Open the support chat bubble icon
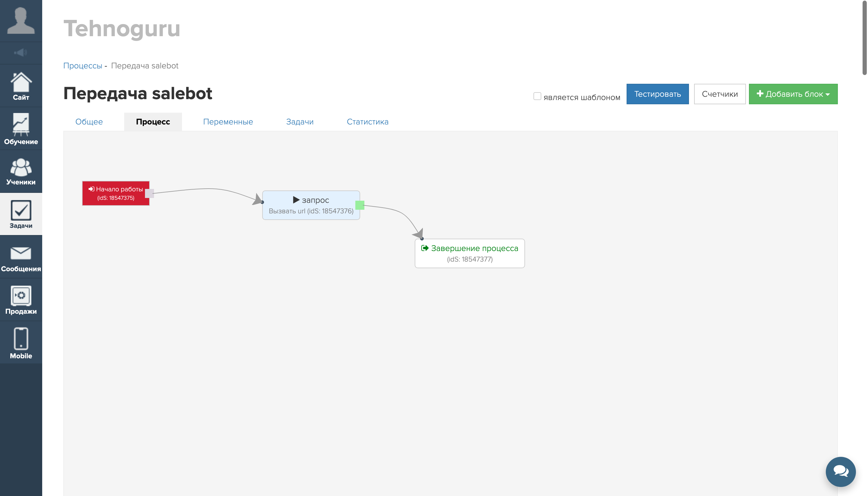868x496 pixels. [840, 472]
